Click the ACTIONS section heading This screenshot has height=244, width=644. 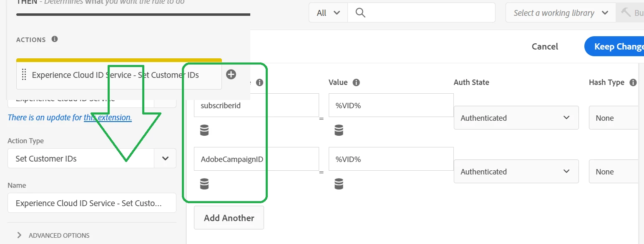click(31, 40)
